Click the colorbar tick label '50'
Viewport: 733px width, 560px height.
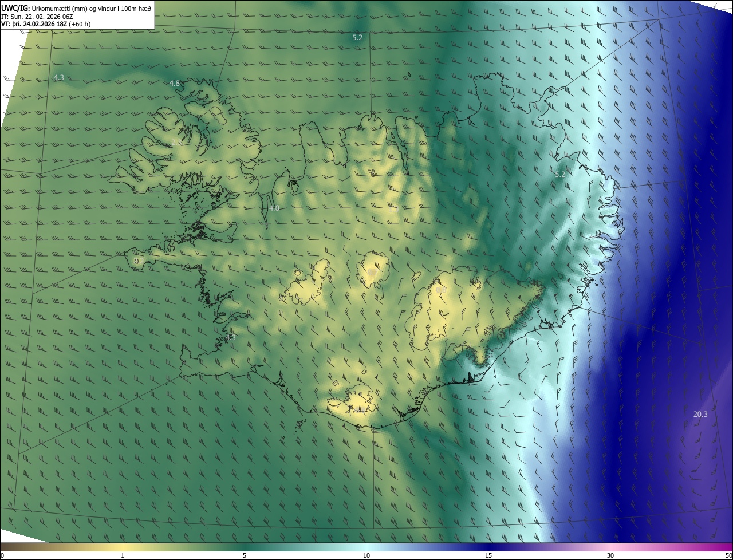(x=728, y=555)
